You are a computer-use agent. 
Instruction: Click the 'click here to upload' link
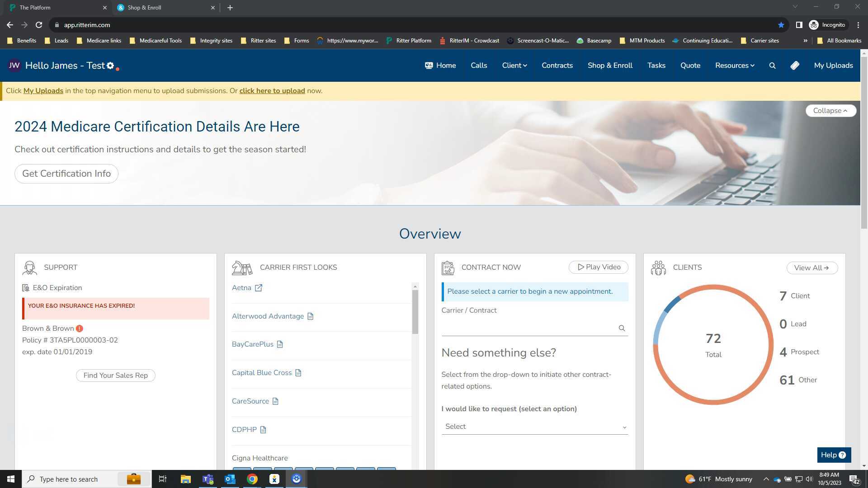point(272,91)
